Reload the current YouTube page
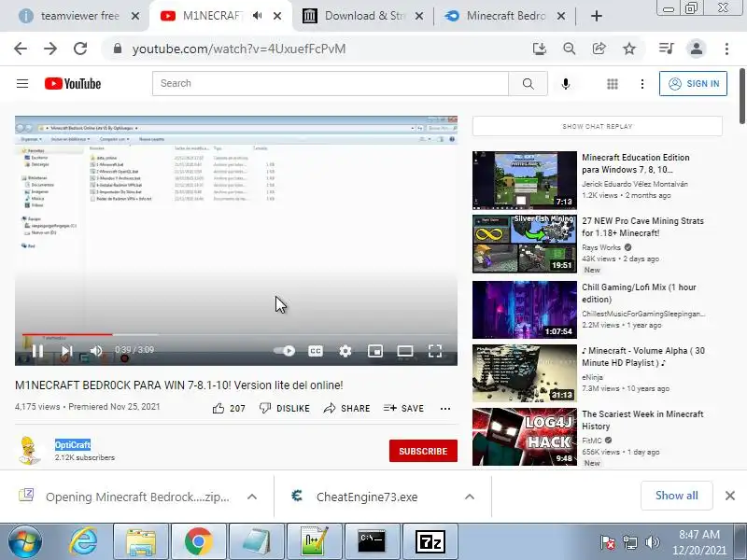747x560 pixels. 80,49
